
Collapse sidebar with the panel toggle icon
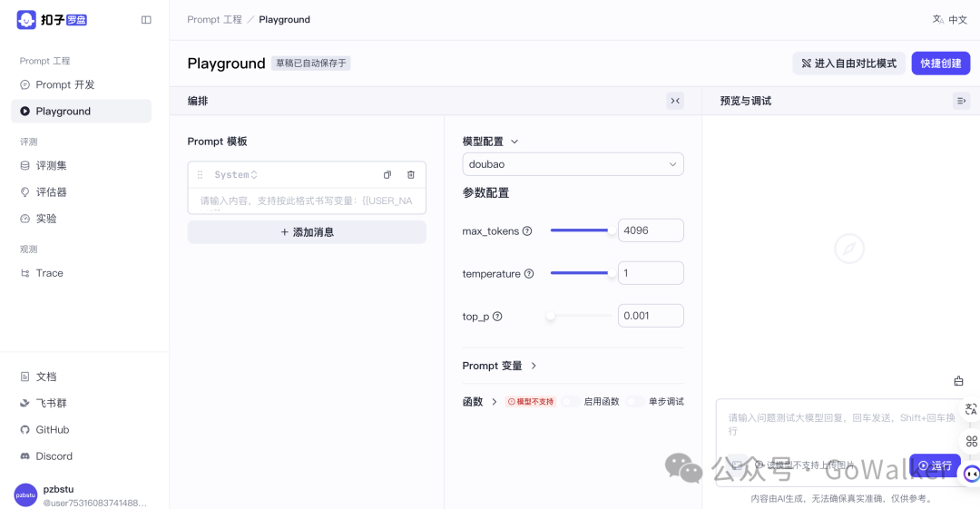tap(146, 20)
